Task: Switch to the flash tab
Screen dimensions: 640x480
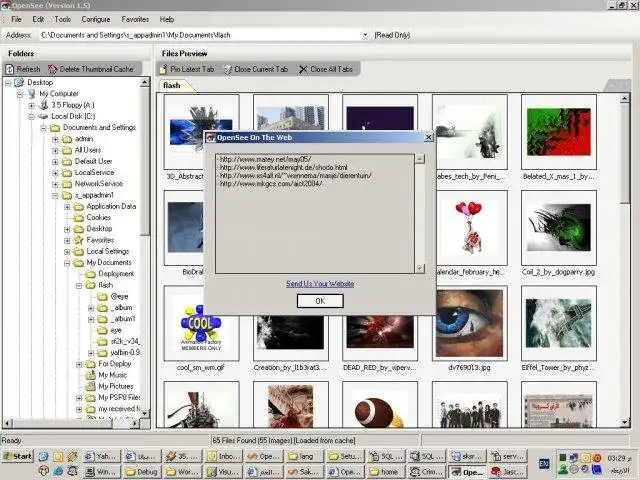Action: [x=173, y=85]
